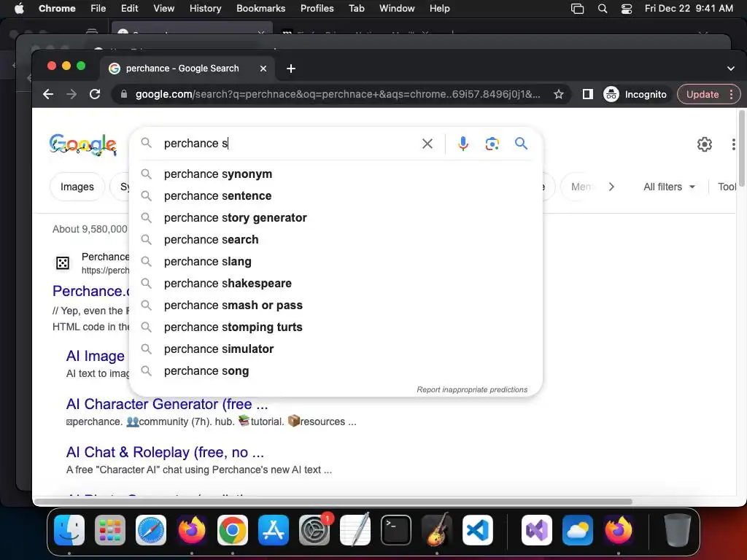Select suggestion perchance synonym

336,174
